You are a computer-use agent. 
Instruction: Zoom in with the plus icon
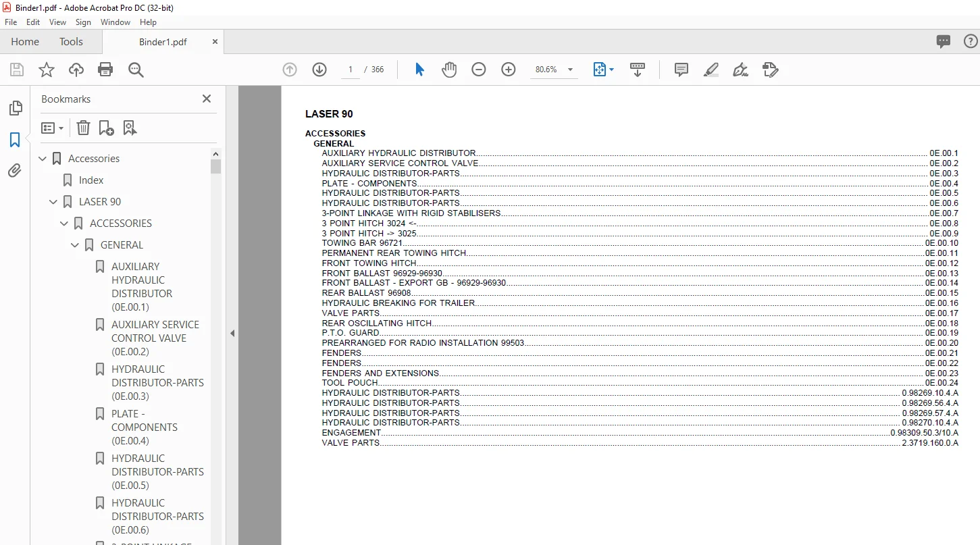click(509, 70)
